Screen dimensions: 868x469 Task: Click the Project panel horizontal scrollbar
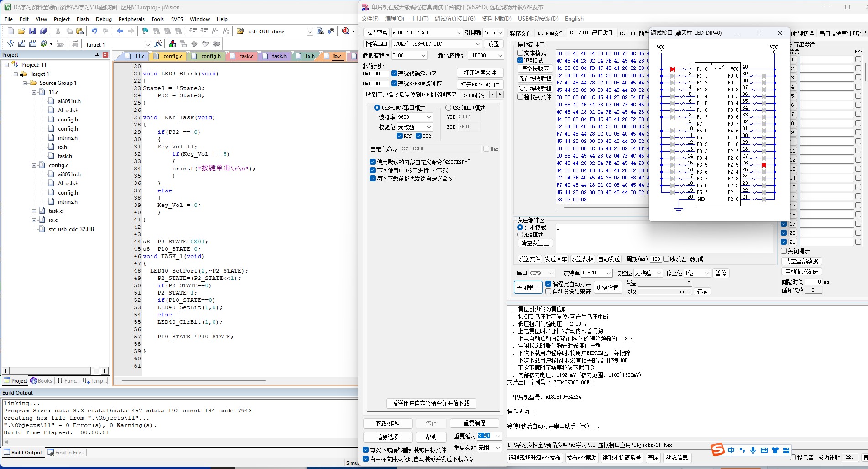point(55,371)
